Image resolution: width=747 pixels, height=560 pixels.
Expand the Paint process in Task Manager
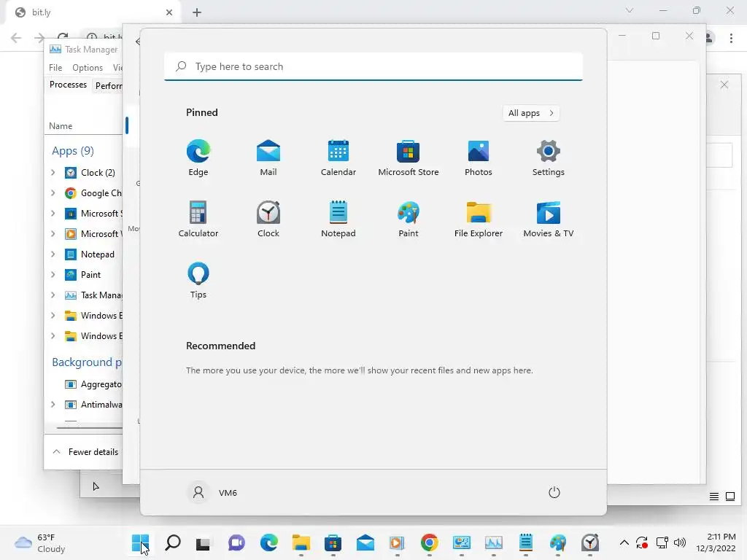[x=53, y=275]
